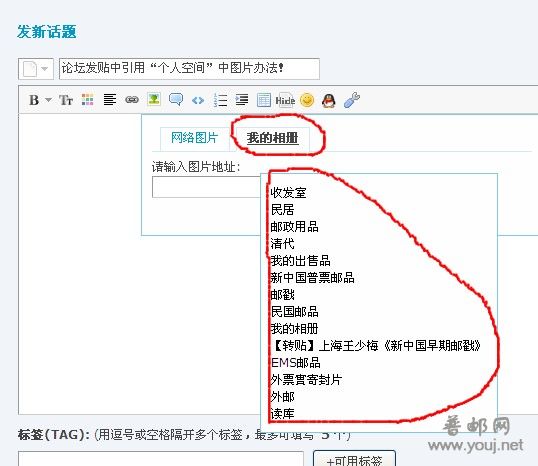Insert a table with the table icon

(x=264, y=100)
